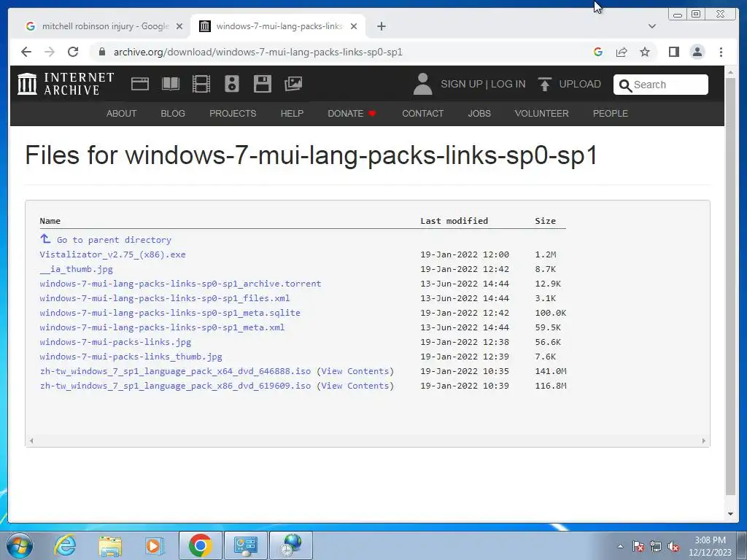Click the Google icon in the address bar

[x=598, y=52]
